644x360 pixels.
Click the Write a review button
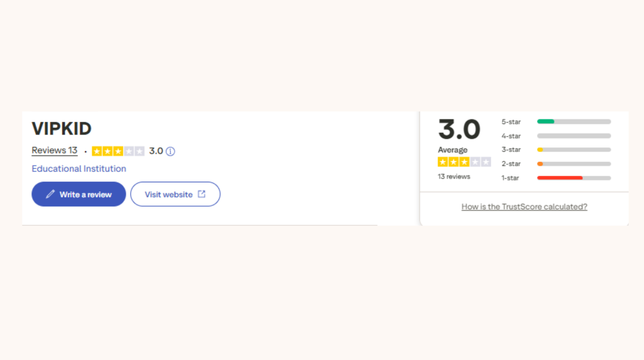[79, 194]
